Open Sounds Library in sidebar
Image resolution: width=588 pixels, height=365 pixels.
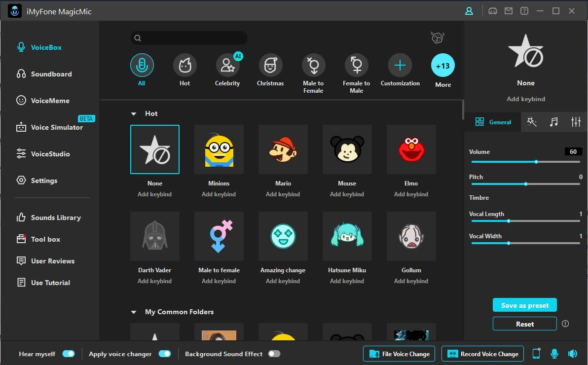coord(49,218)
